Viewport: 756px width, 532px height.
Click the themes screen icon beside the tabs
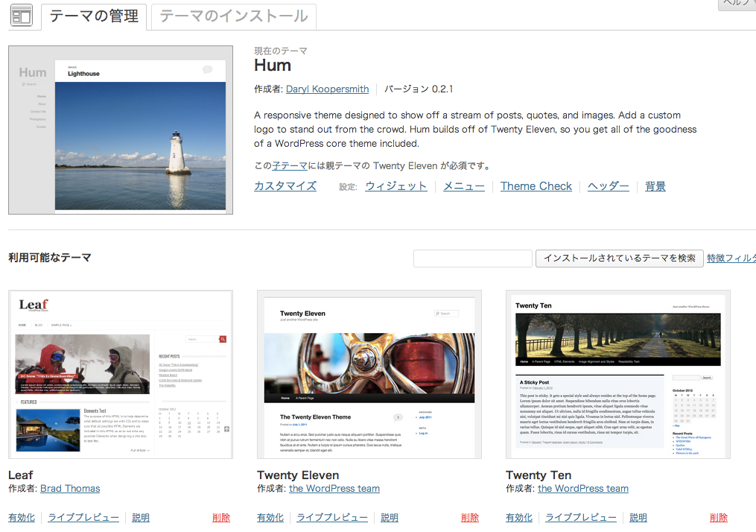click(x=22, y=16)
